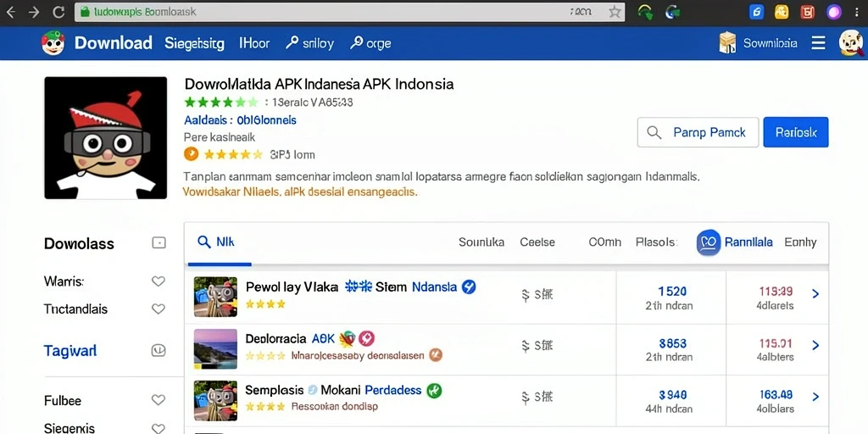Click the Perdadess link in third row
Image resolution: width=868 pixels, height=434 pixels.
(x=393, y=390)
